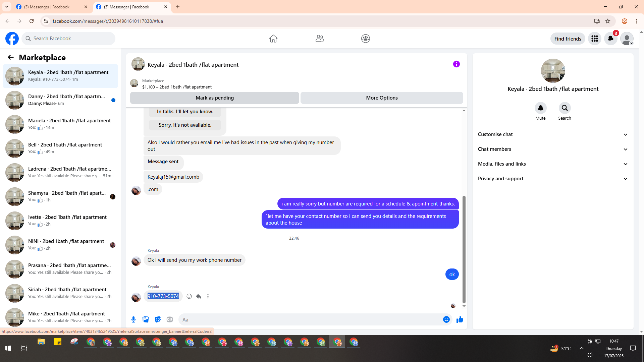Open the Chrome profile icon
The height and width of the screenshot is (362, 644).
[x=625, y=21]
